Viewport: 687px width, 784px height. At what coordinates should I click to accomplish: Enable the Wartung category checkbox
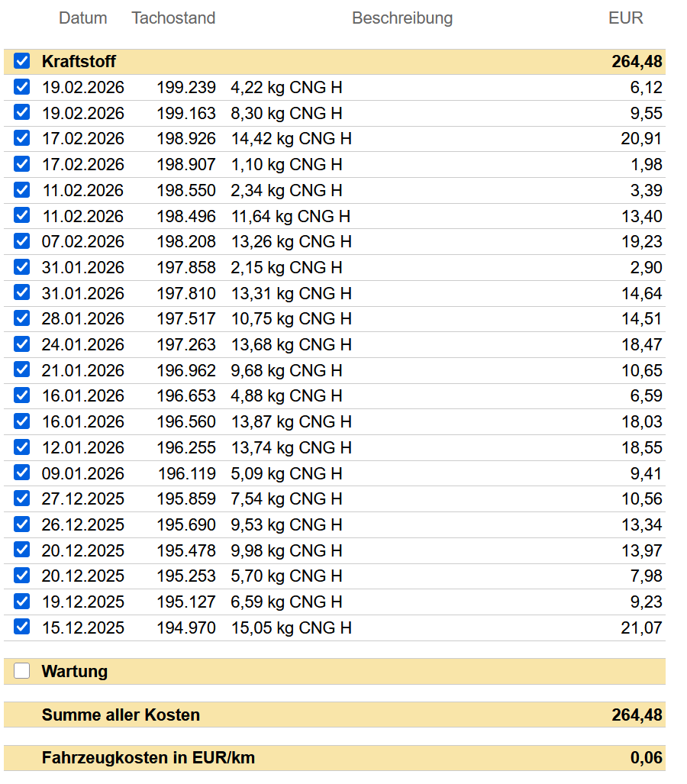21,670
